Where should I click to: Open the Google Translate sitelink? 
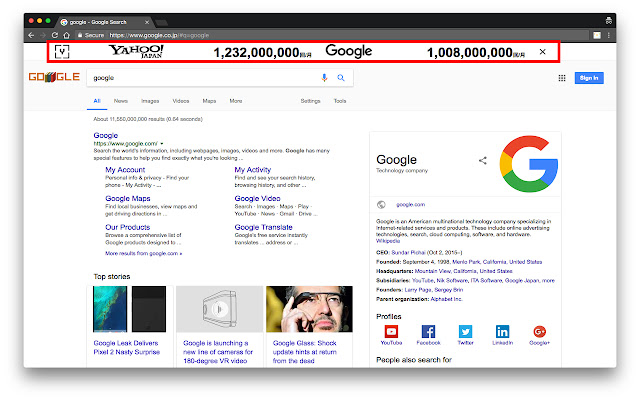pos(263,227)
